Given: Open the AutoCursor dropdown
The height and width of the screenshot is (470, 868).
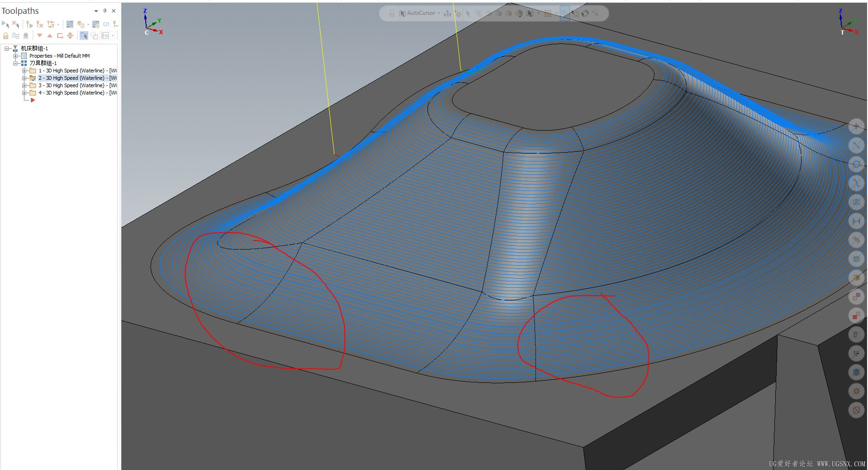Looking at the screenshot, I should (439, 13).
